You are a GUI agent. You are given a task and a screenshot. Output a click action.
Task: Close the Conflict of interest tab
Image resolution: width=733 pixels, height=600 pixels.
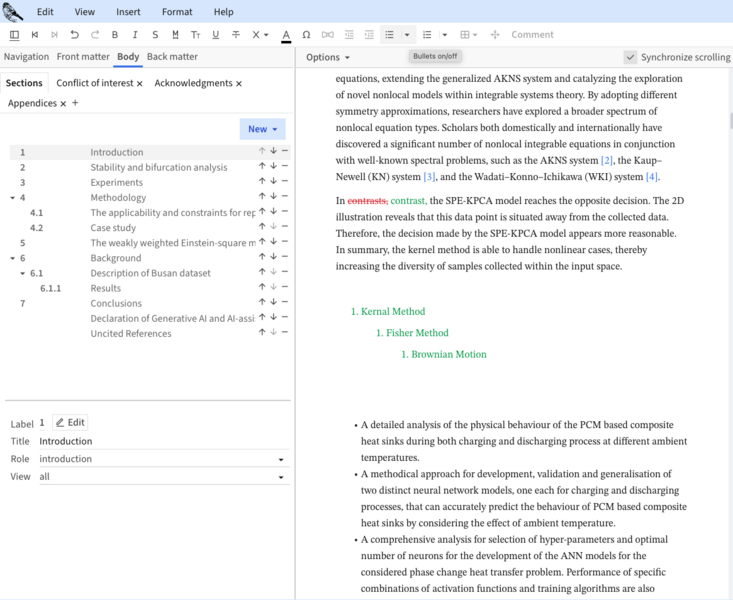(139, 84)
